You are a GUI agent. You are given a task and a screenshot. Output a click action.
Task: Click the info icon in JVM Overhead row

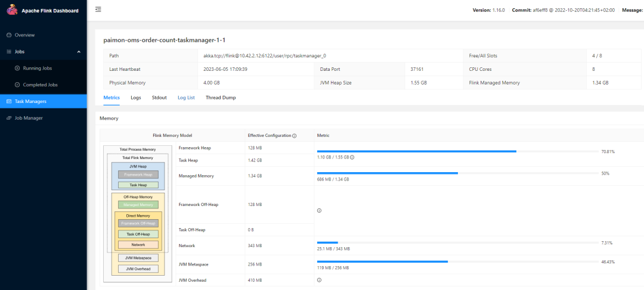[x=319, y=280]
